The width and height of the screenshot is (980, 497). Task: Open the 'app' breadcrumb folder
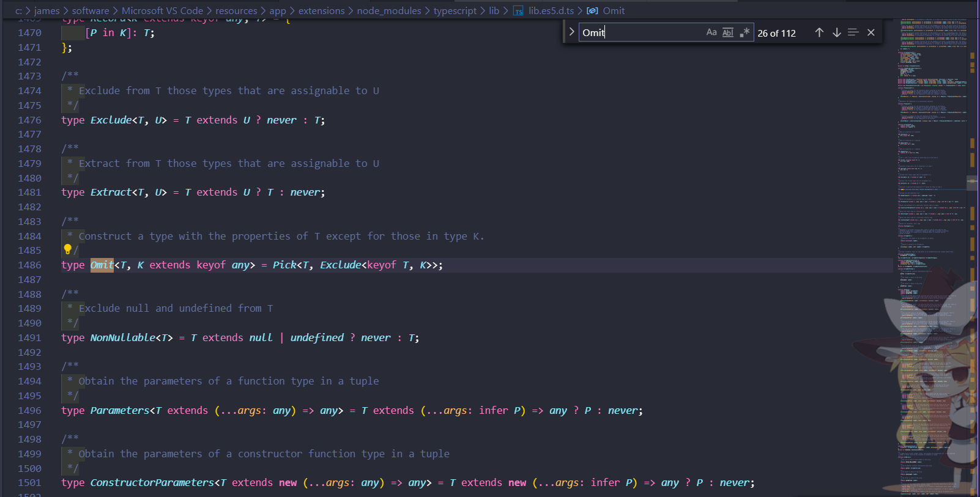point(278,10)
